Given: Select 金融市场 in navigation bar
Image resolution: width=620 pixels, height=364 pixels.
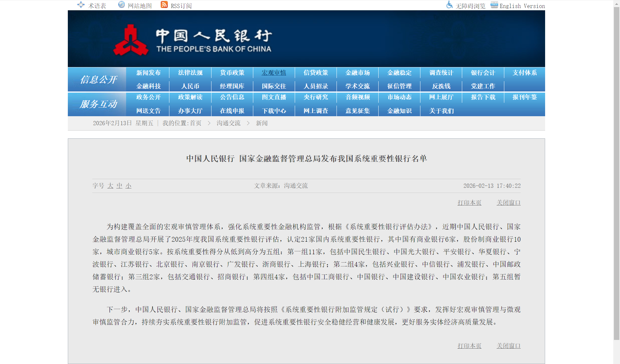Looking at the screenshot, I should click(x=357, y=73).
